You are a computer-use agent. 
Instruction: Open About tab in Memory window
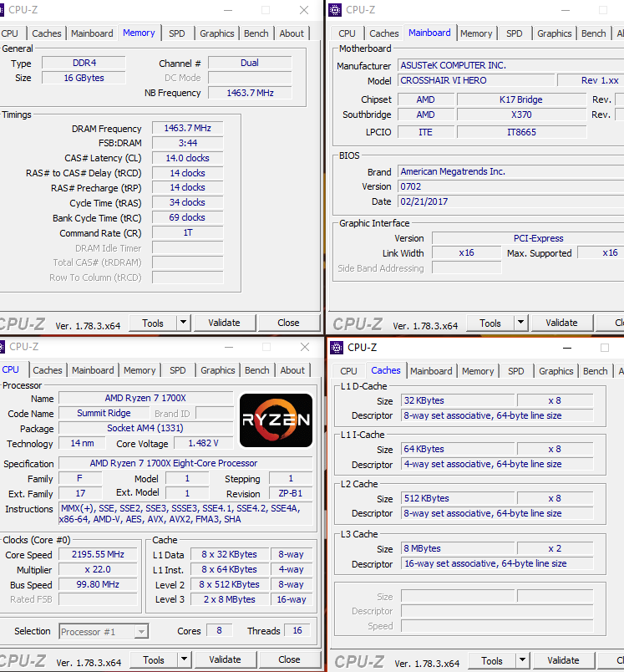coord(292,33)
